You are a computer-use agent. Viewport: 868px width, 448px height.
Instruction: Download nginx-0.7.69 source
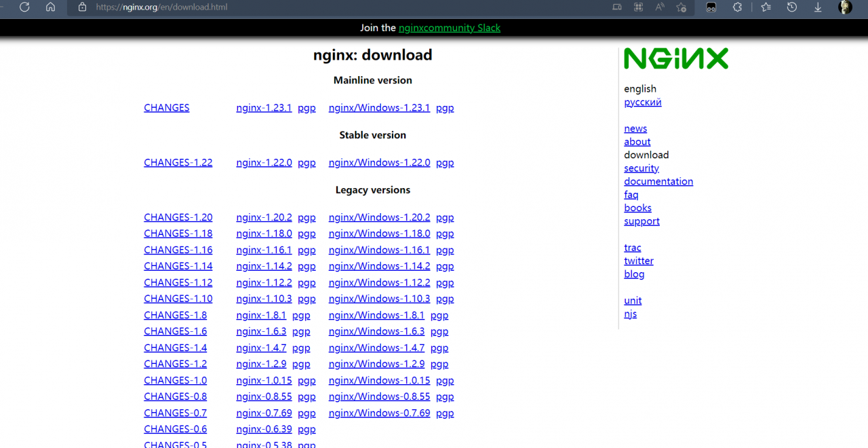click(264, 413)
